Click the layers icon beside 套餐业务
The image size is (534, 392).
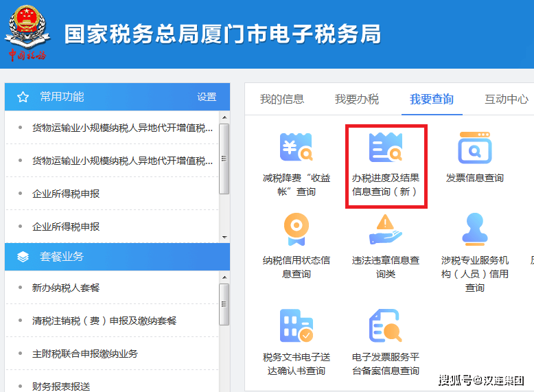tap(23, 257)
